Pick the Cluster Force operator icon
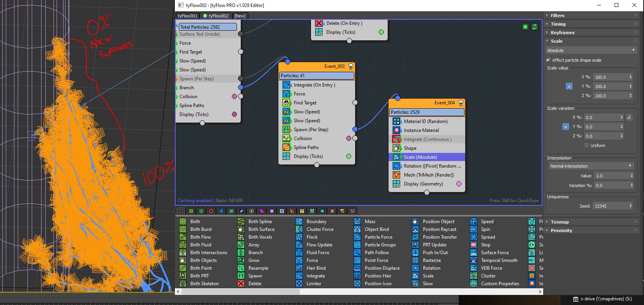Image resolution: width=644 pixels, height=305 pixels. point(299,229)
